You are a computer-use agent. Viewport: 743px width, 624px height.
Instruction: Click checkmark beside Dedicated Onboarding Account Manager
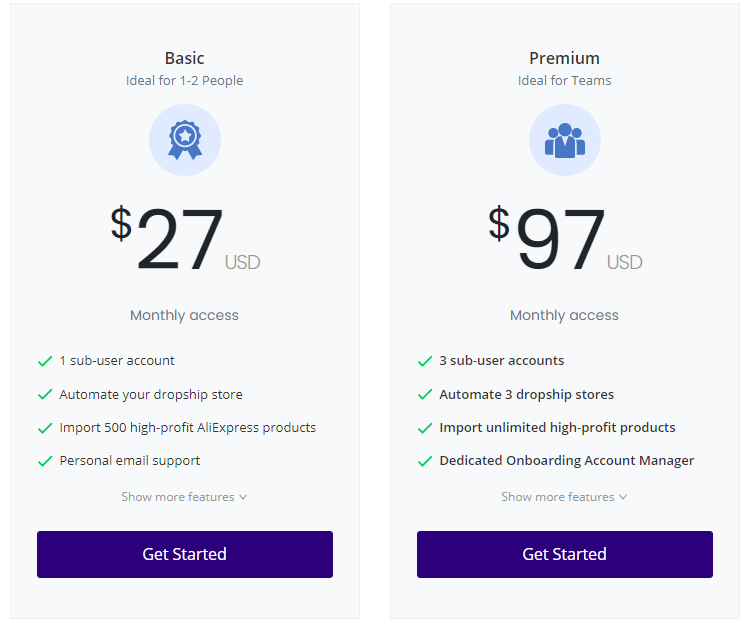pyautogui.click(x=425, y=461)
